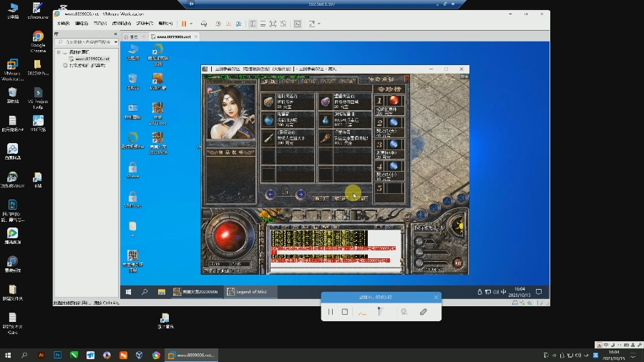The height and width of the screenshot is (362, 644).
Task: Select rank 3 blue orb item
Action: pos(394,144)
